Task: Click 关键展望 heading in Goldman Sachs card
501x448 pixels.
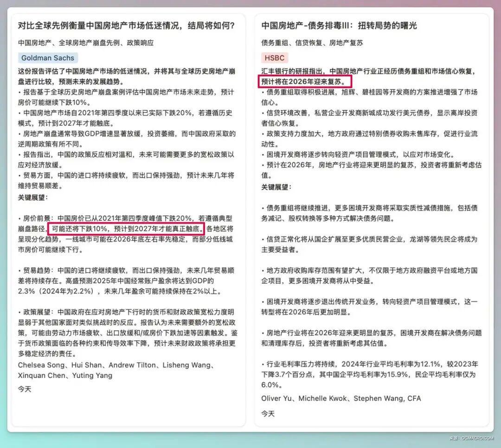Action: (x=33, y=198)
